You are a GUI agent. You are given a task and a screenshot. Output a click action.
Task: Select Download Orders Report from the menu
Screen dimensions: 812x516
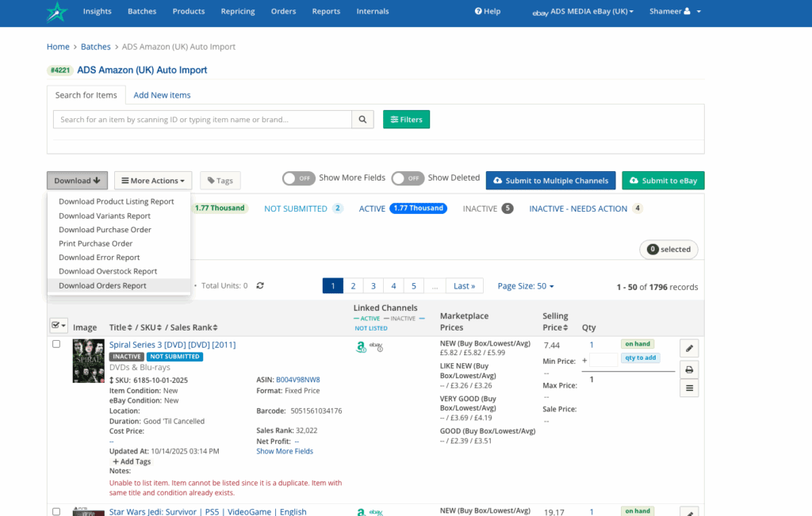coord(102,285)
